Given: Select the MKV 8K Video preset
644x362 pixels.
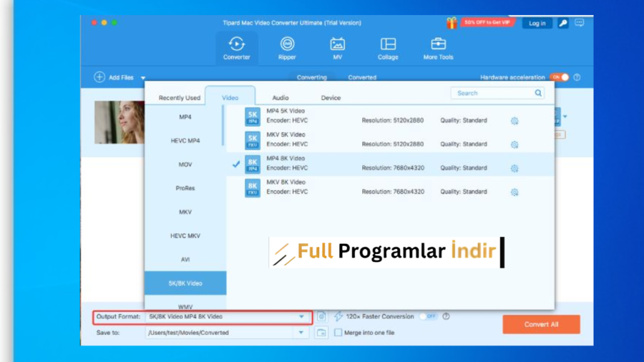Looking at the screenshot, I should tap(390, 188).
